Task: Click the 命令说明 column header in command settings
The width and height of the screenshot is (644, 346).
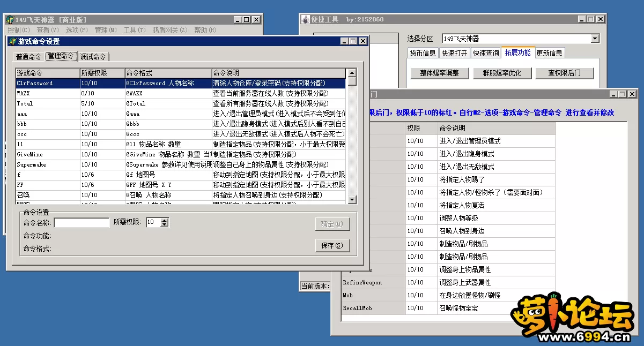Action: (x=279, y=73)
